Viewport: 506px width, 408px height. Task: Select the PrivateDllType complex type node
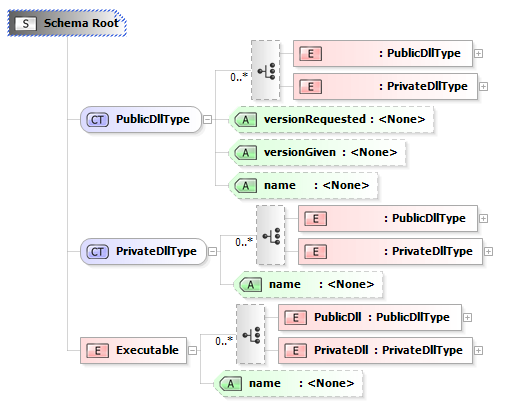click(x=143, y=251)
